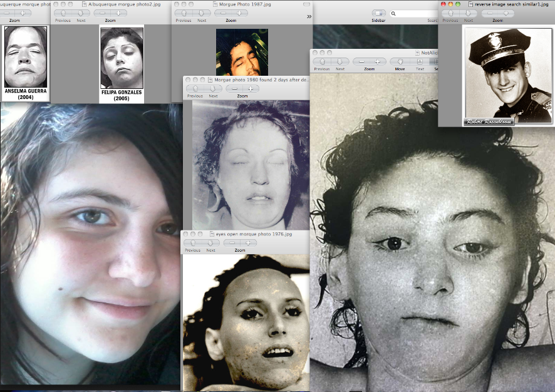Zoom in on Morgue Photo 1987 image
This screenshot has height=392, width=555.
[239, 13]
